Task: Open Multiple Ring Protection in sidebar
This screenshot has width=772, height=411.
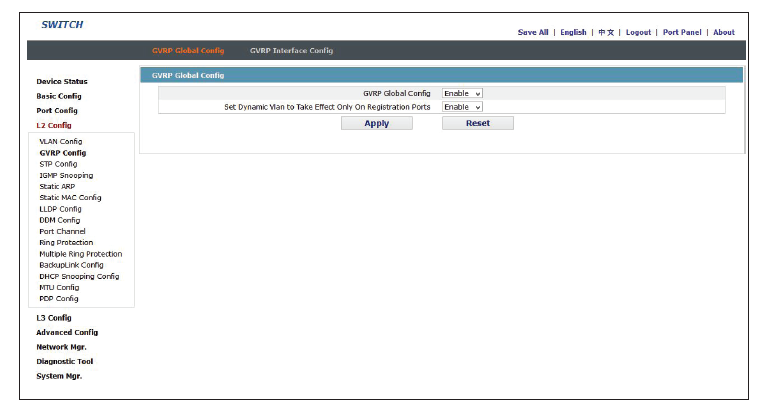Action: [81, 254]
